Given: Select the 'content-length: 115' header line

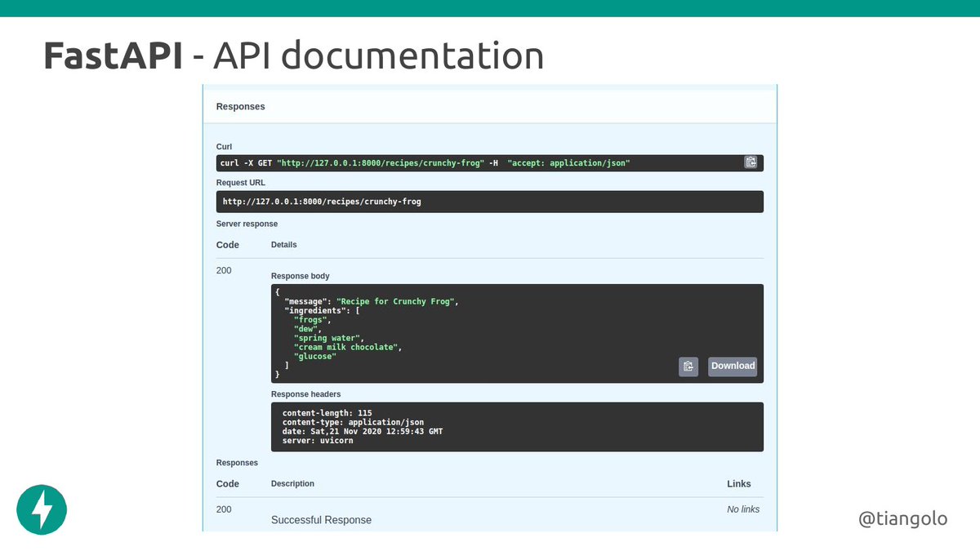Looking at the screenshot, I should [x=327, y=413].
